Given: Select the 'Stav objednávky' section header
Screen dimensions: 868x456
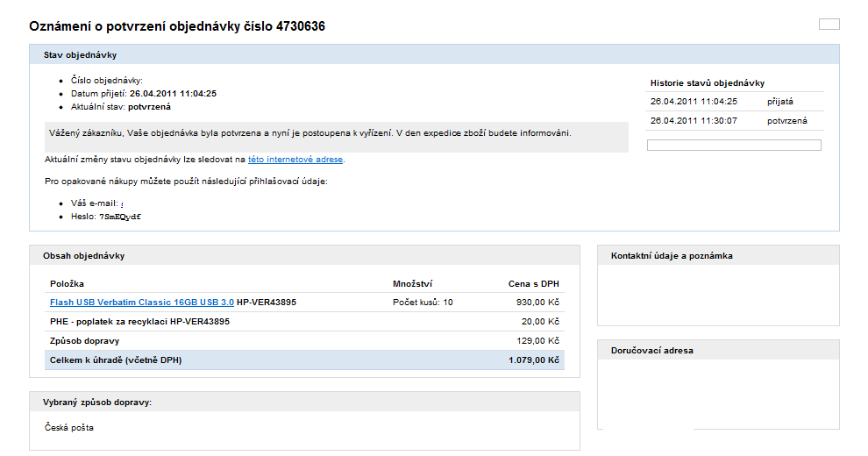Looking at the screenshot, I should point(81,55).
